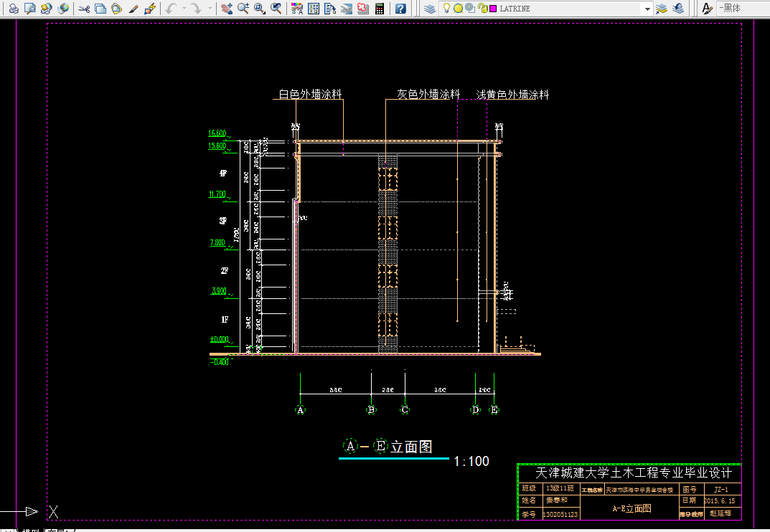Open the Properties palette icon
The height and width of the screenshot is (532, 770).
[296, 9]
